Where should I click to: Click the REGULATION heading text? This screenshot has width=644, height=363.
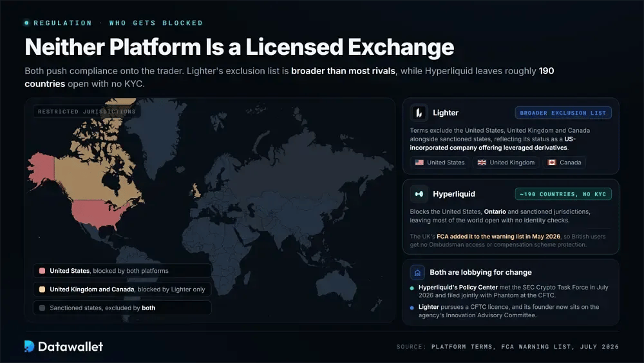63,23
